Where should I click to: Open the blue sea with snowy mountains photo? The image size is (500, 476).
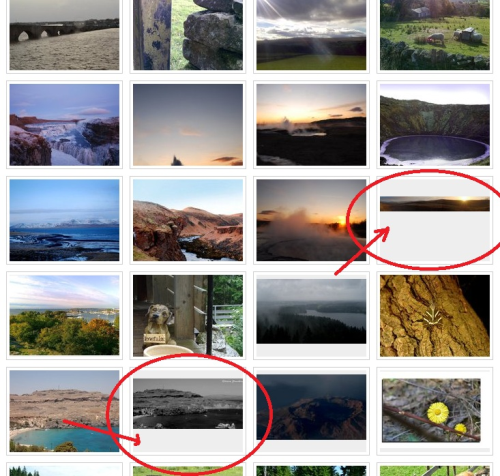(64, 220)
